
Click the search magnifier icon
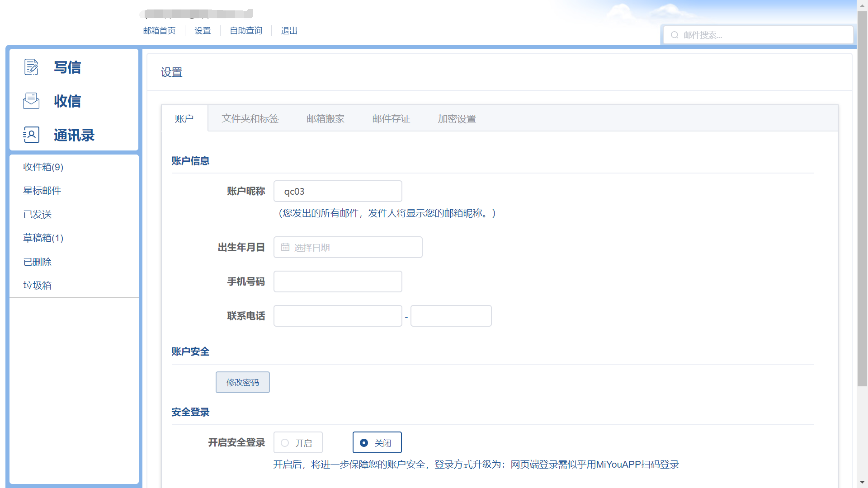click(x=675, y=35)
